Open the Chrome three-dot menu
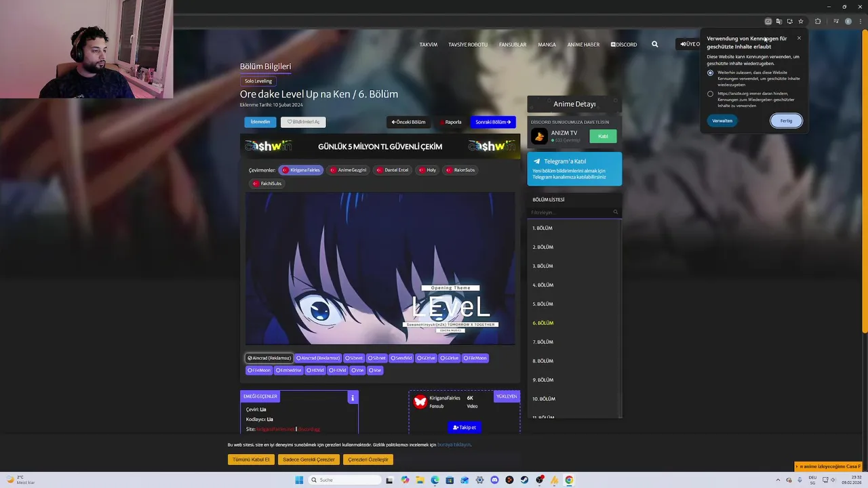The image size is (868, 488). point(861,21)
